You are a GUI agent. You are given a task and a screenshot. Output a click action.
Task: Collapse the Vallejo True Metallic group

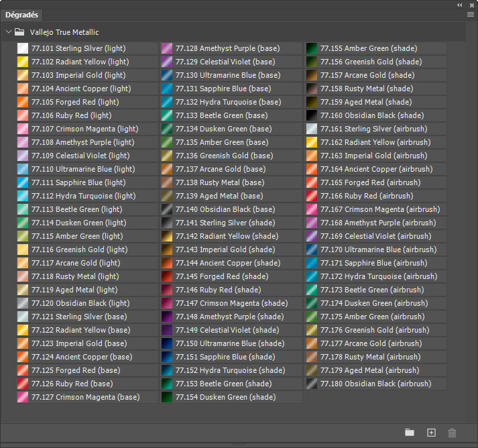(8, 32)
